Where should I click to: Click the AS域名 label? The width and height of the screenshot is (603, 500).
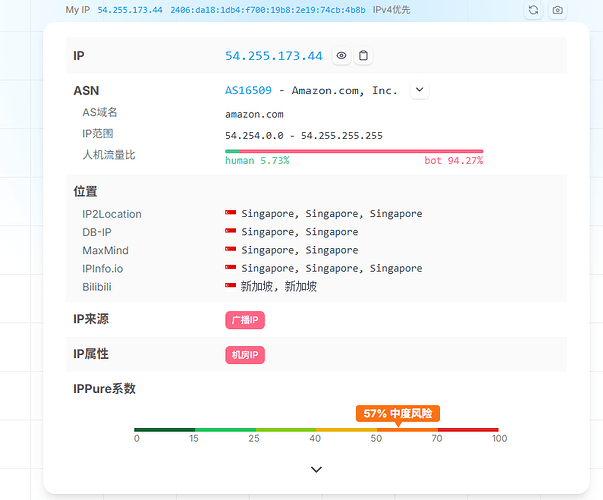pos(100,112)
